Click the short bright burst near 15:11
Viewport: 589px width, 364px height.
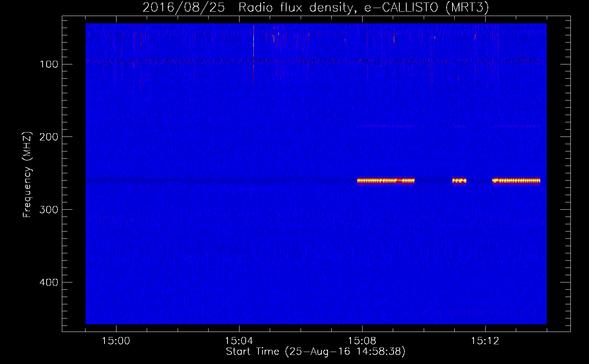459,181
